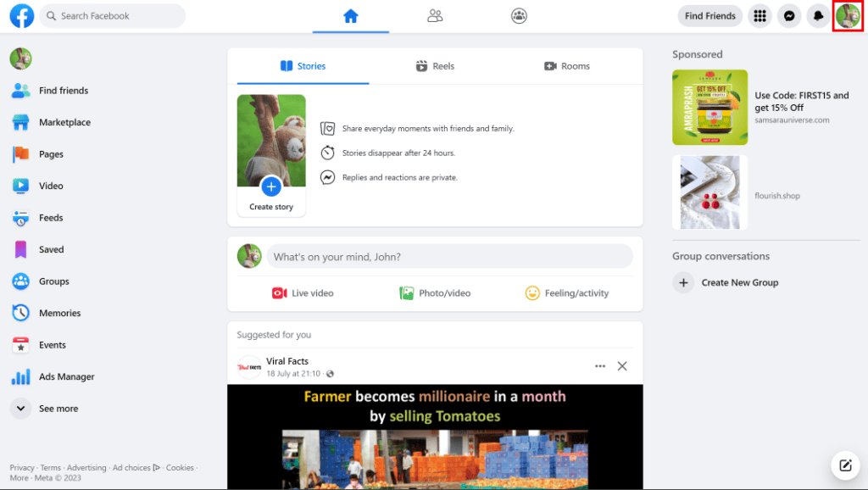Click the Find Friends button
Viewport: 868px width, 490px height.
point(709,15)
